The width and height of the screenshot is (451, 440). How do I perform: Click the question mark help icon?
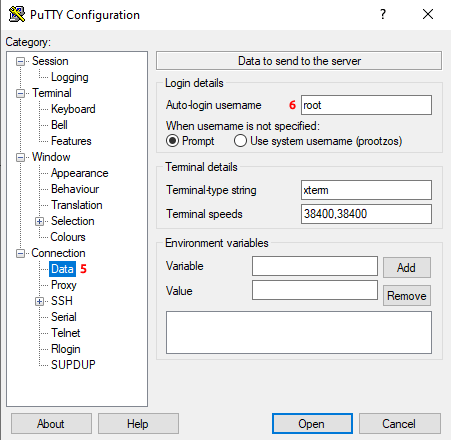click(383, 14)
